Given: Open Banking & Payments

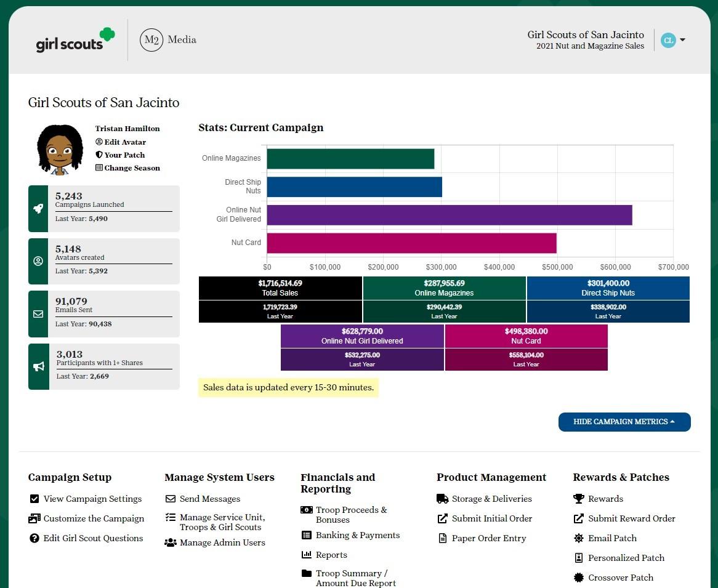Looking at the screenshot, I should tap(358, 535).
